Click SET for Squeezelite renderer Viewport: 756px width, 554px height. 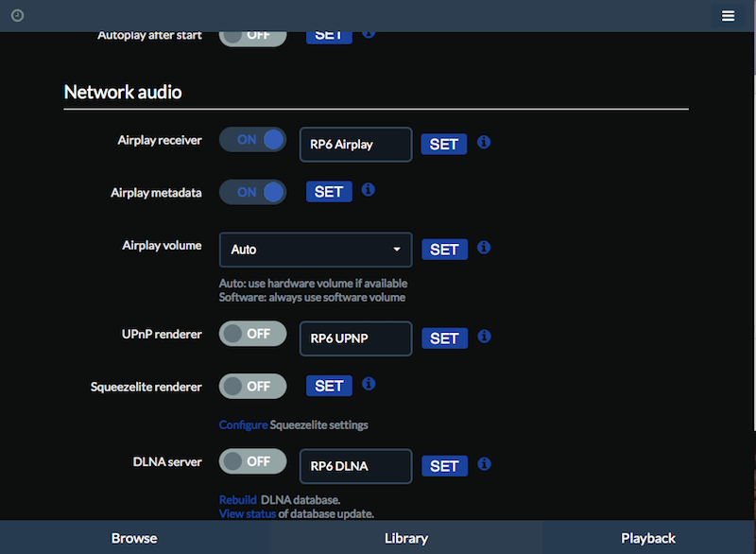[x=329, y=386]
